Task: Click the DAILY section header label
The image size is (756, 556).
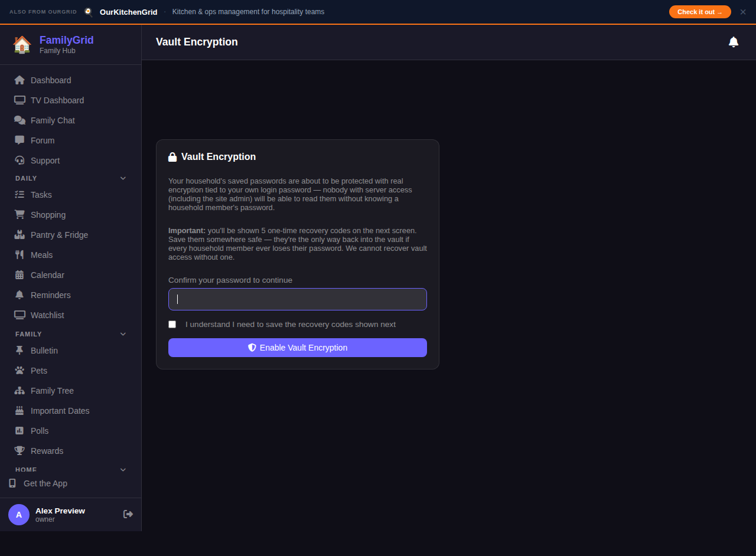Action: point(26,178)
